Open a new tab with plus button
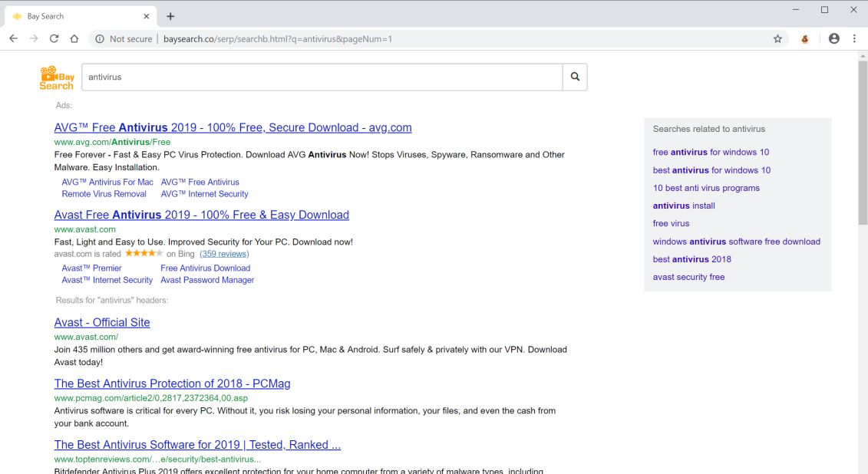 [x=170, y=16]
